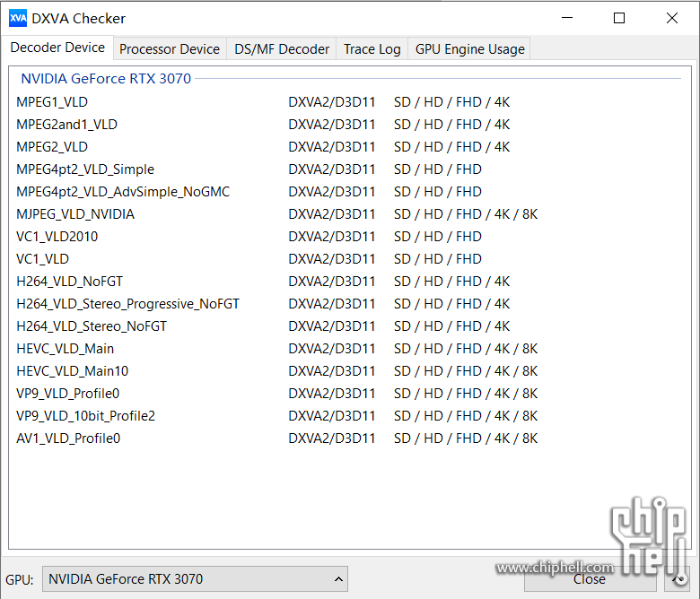This screenshot has width=700, height=599.
Task: Click the Close button
Action: (x=590, y=579)
